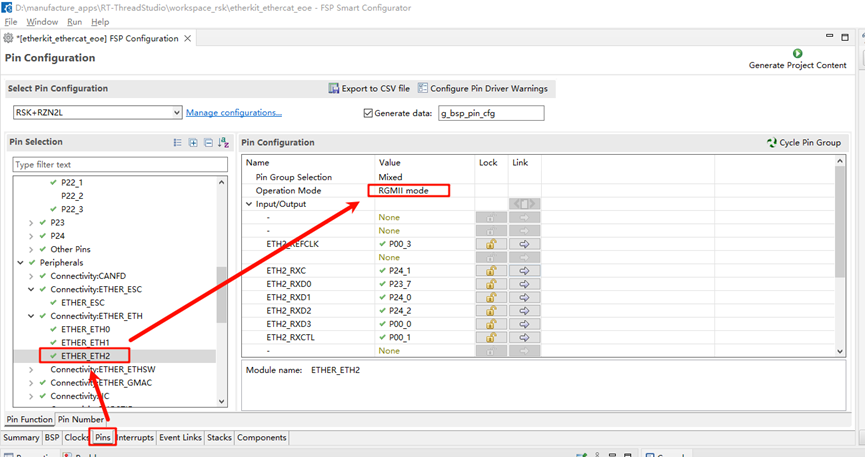Select the ETHER_ETH2 tree item
865x457 pixels.
point(86,356)
